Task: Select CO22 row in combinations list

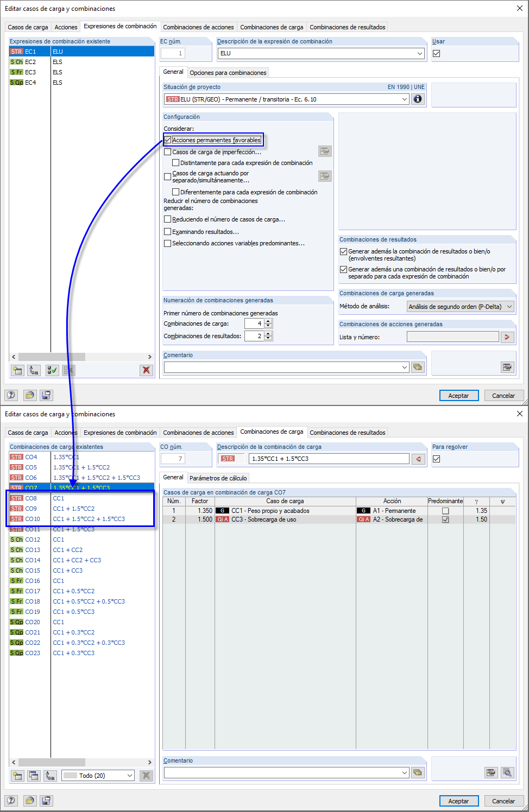Action: pyautogui.click(x=81, y=643)
